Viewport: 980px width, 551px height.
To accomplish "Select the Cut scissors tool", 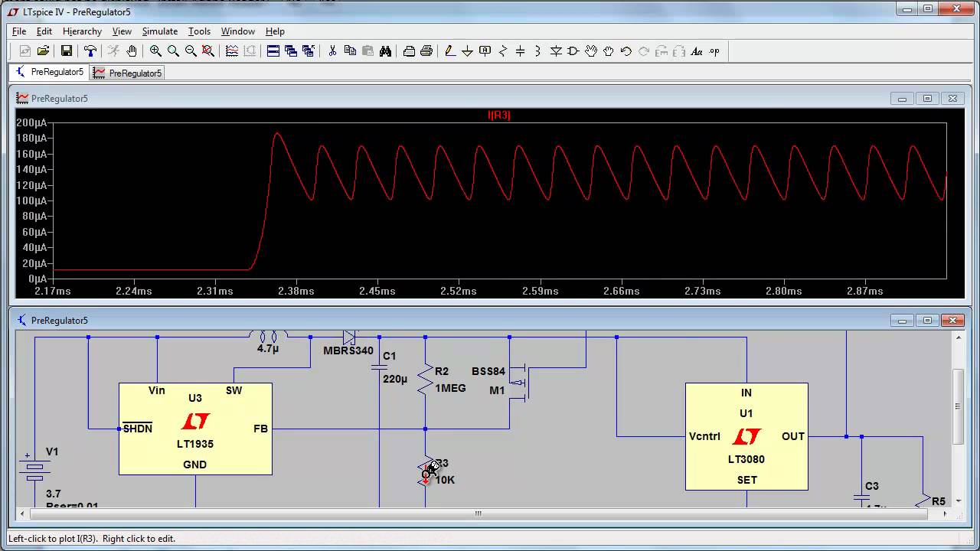I will 332,51.
